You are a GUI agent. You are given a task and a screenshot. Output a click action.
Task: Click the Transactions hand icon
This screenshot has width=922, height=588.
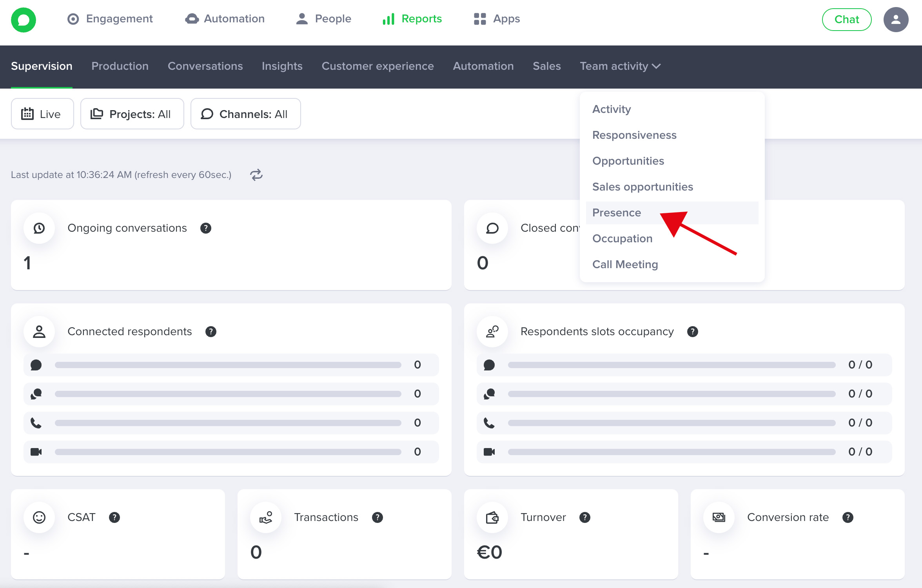pos(266,517)
